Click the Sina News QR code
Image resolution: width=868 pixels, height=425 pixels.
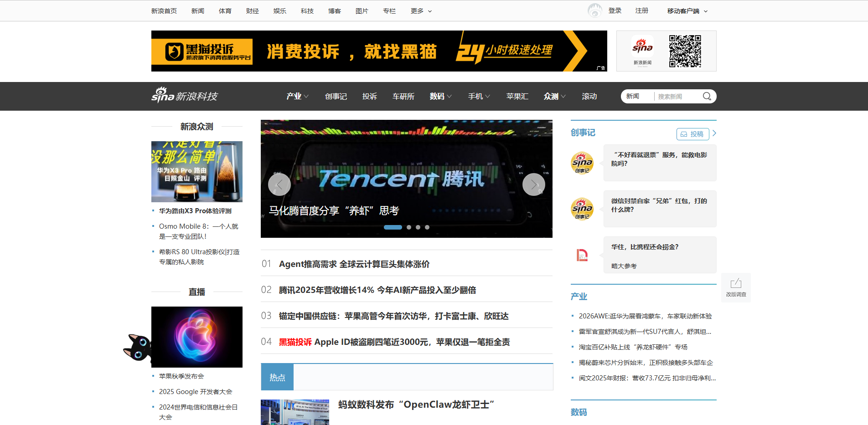pos(685,51)
